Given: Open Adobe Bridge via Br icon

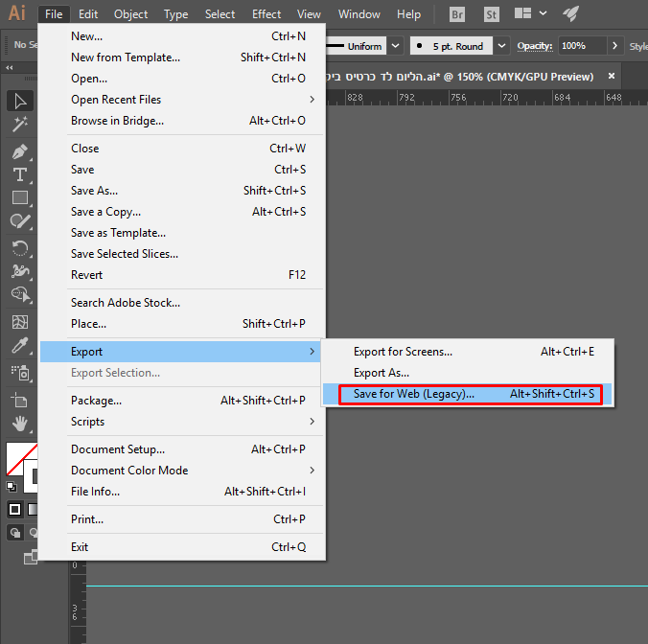Looking at the screenshot, I should pyautogui.click(x=457, y=14).
